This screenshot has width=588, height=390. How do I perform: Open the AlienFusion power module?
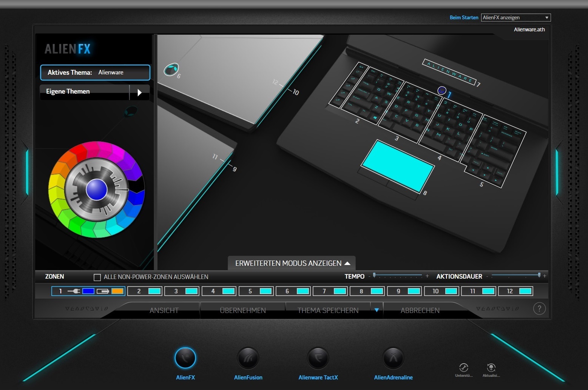(248, 358)
